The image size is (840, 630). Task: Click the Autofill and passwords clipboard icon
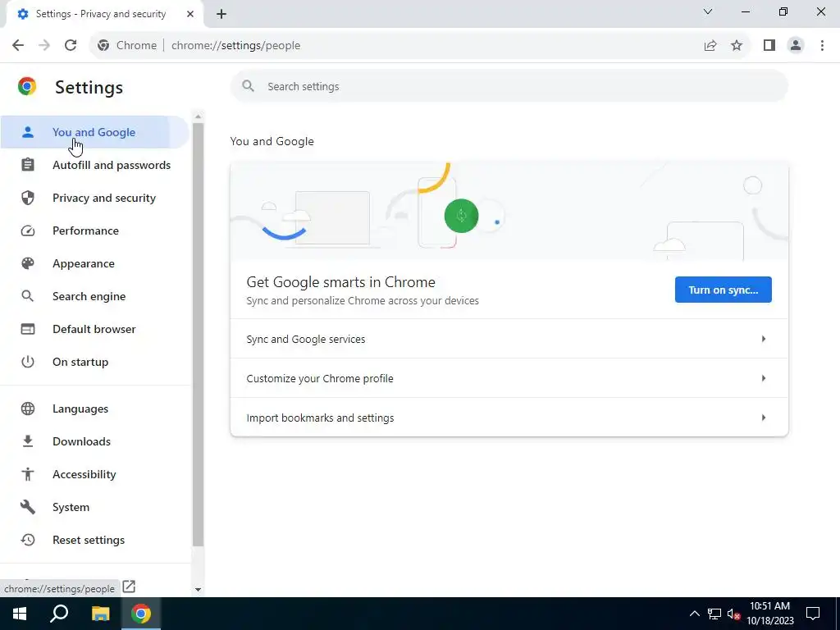point(28,165)
